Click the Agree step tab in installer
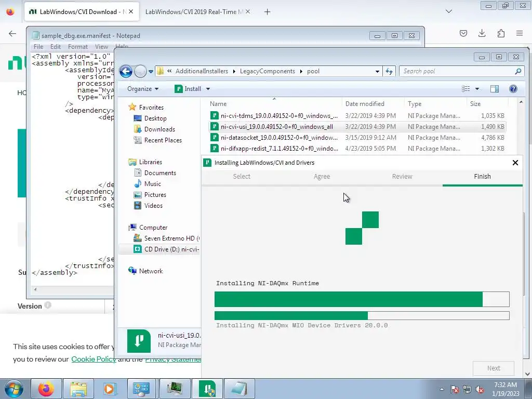532x399 pixels. tap(322, 177)
